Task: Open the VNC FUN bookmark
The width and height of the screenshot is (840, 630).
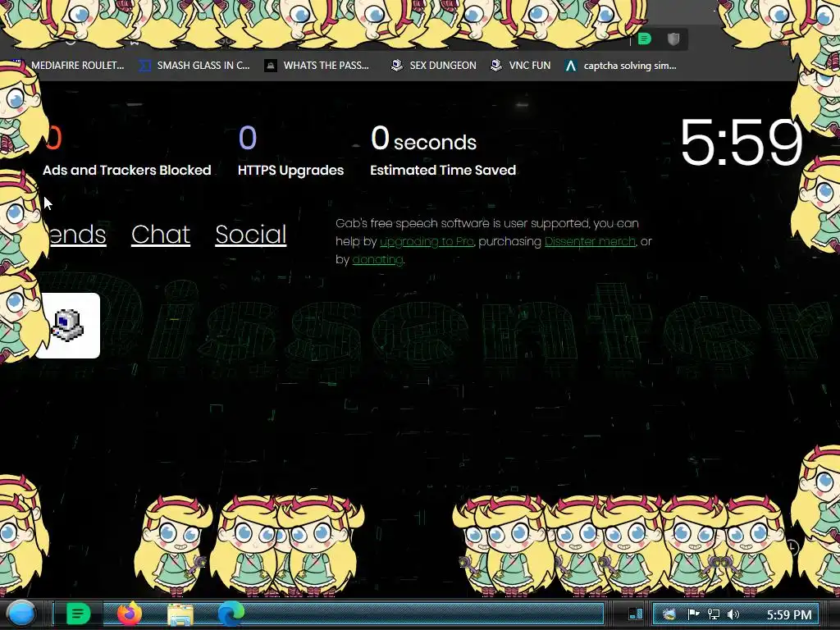Action: click(x=521, y=66)
